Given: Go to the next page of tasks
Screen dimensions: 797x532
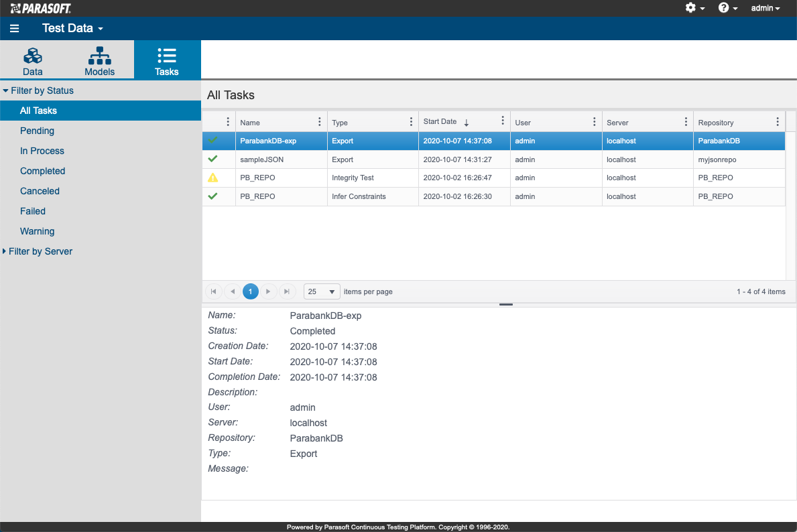Looking at the screenshot, I should 268,291.
